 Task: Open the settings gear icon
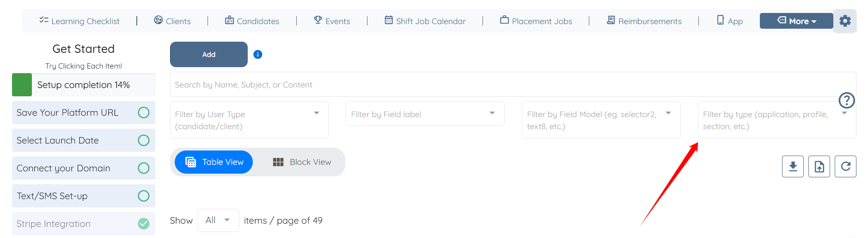click(845, 21)
